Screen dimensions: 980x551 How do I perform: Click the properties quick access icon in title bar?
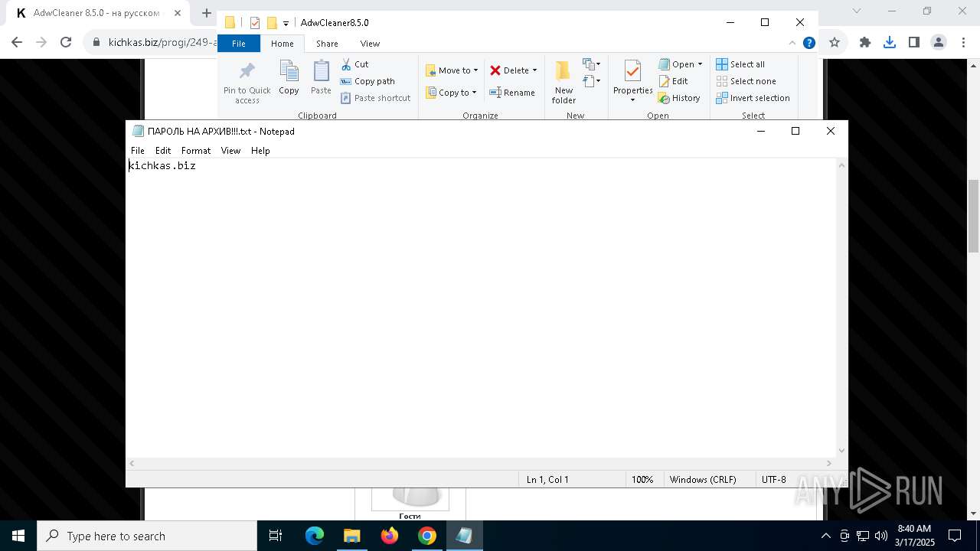pyautogui.click(x=255, y=23)
